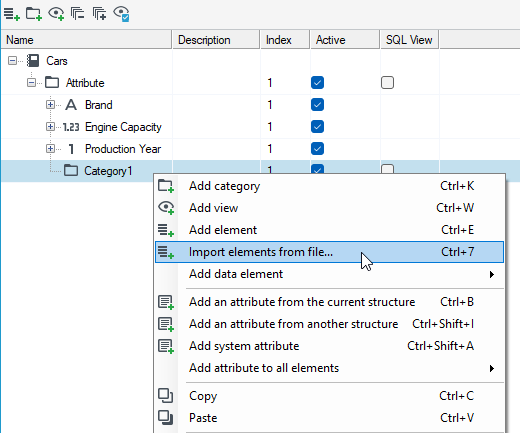
Task: Click the icon beside Add system attribute
Action: (x=166, y=346)
